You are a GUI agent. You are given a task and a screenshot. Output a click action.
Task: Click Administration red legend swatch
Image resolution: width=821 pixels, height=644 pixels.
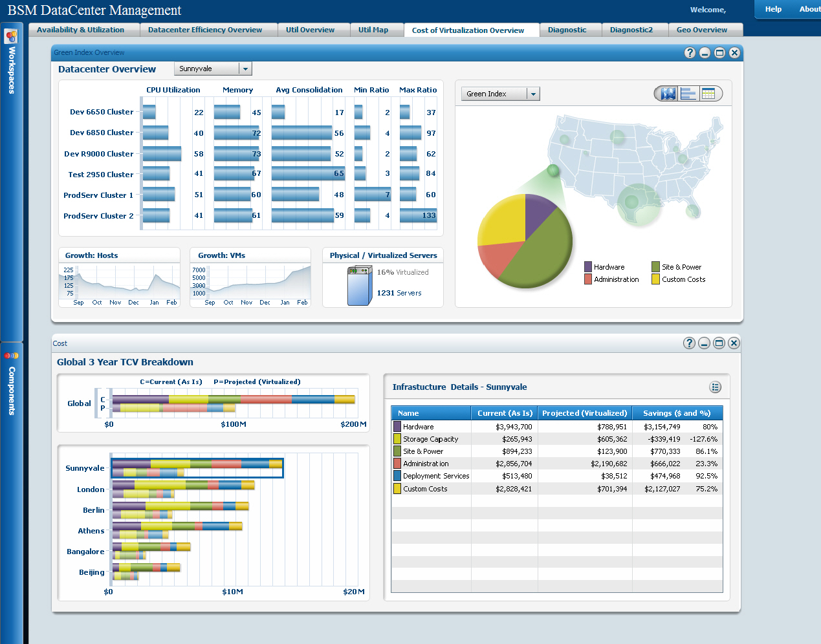tap(588, 279)
